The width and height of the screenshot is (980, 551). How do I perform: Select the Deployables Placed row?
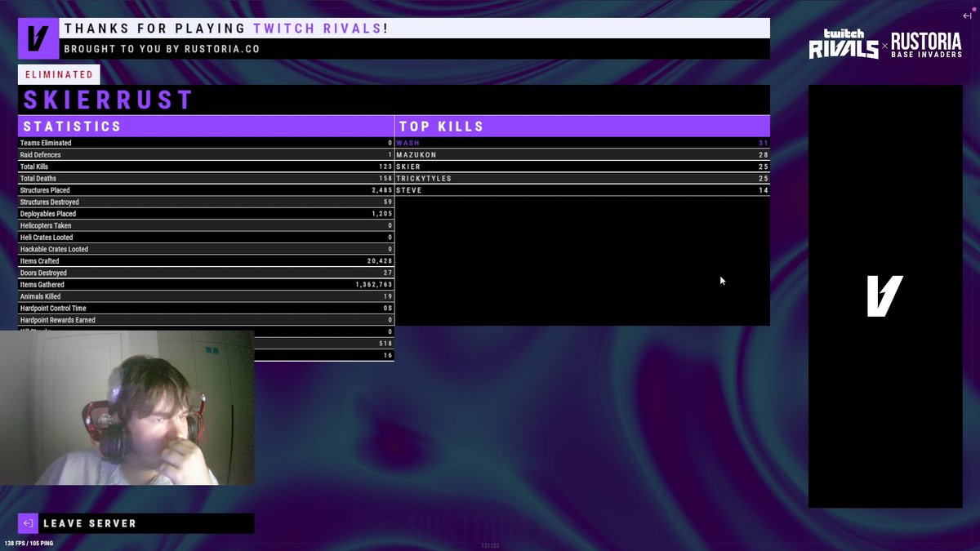206,214
